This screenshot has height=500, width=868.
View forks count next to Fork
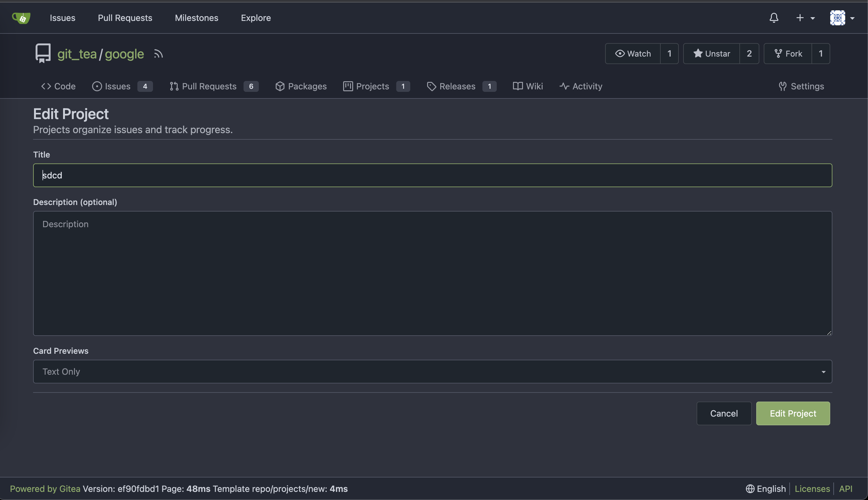[821, 53]
